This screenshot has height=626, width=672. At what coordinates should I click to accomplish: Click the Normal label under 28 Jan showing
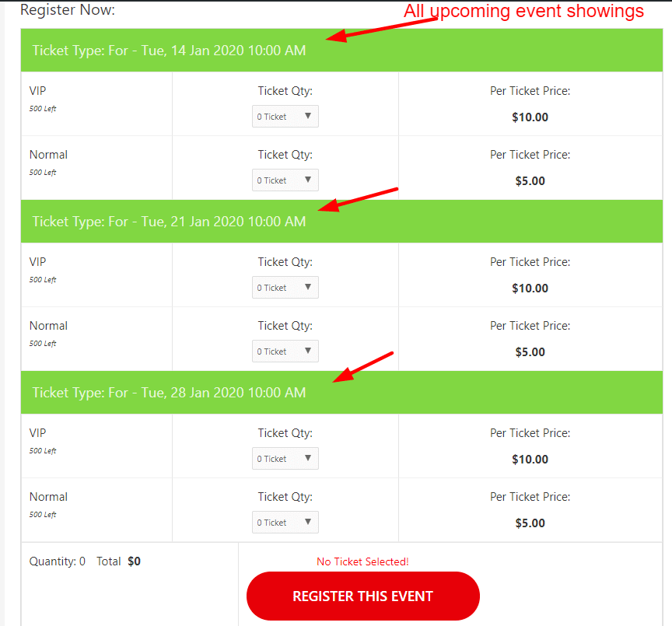pyautogui.click(x=48, y=497)
